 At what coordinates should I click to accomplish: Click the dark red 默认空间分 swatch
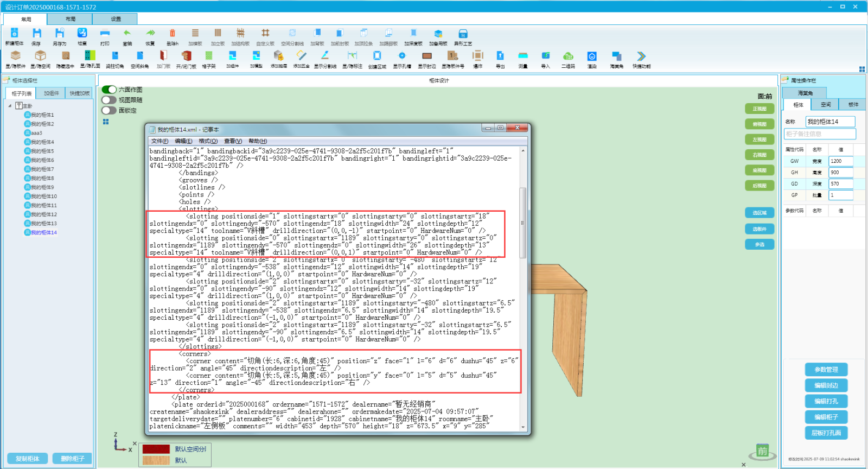click(x=156, y=449)
